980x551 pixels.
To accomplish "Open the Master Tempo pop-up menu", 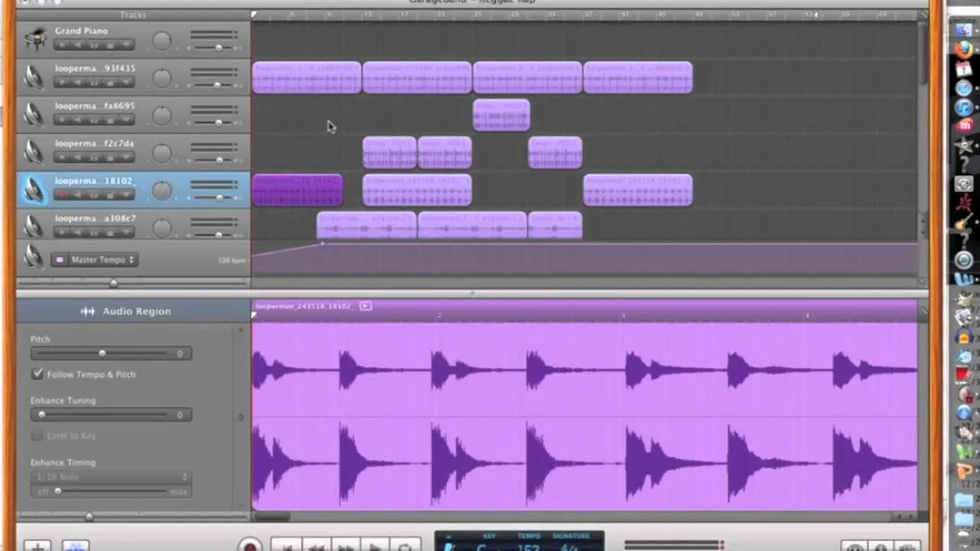I will pos(103,259).
